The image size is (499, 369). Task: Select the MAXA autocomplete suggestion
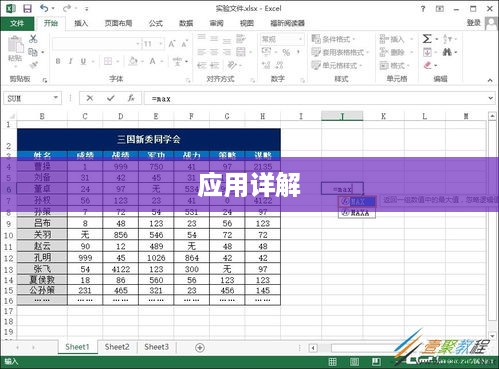click(x=357, y=213)
